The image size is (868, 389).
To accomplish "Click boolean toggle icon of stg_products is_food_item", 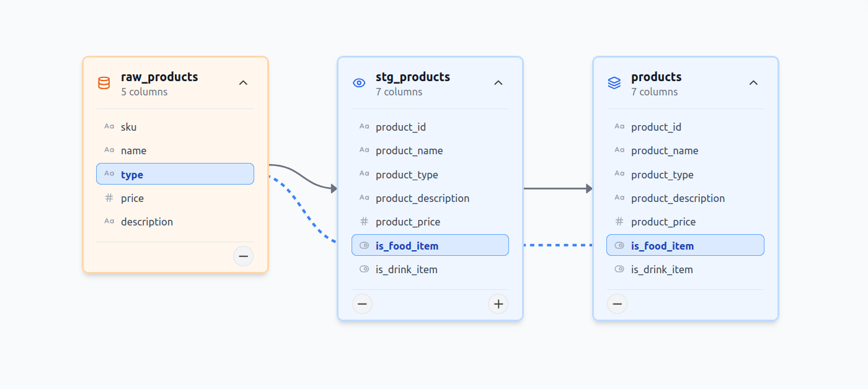I will point(364,246).
